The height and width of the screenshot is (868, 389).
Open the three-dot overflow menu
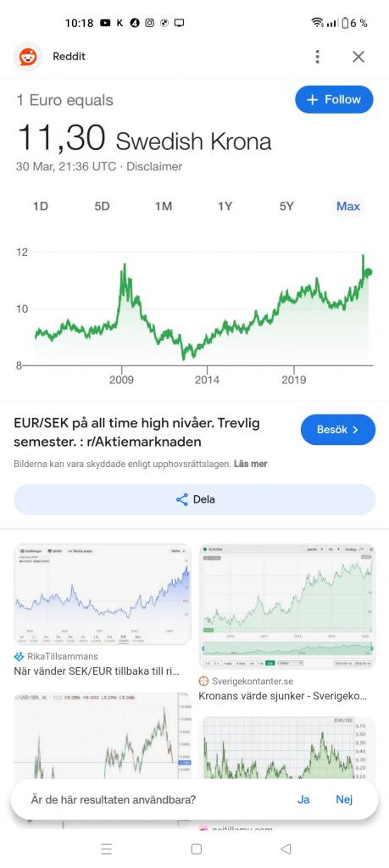coord(317,57)
